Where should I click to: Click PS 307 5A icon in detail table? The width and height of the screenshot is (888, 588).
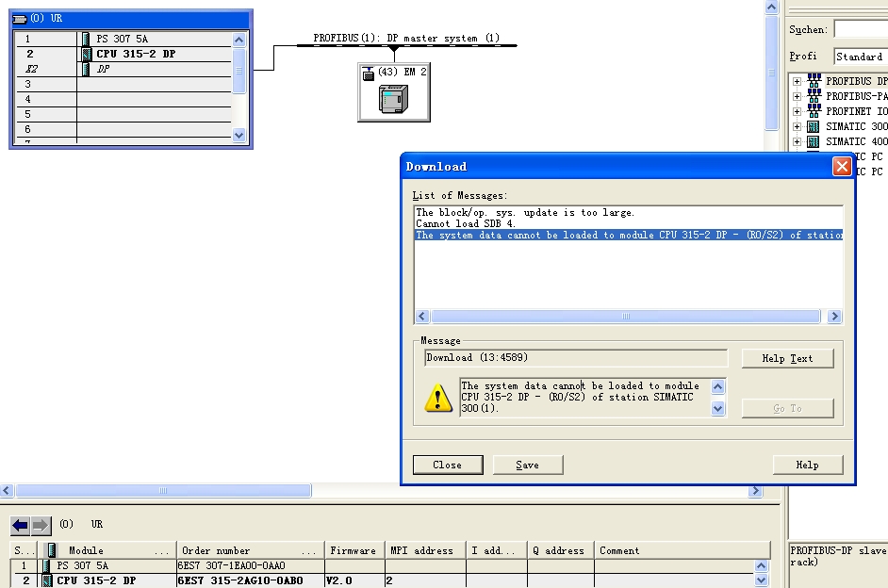coord(46,565)
